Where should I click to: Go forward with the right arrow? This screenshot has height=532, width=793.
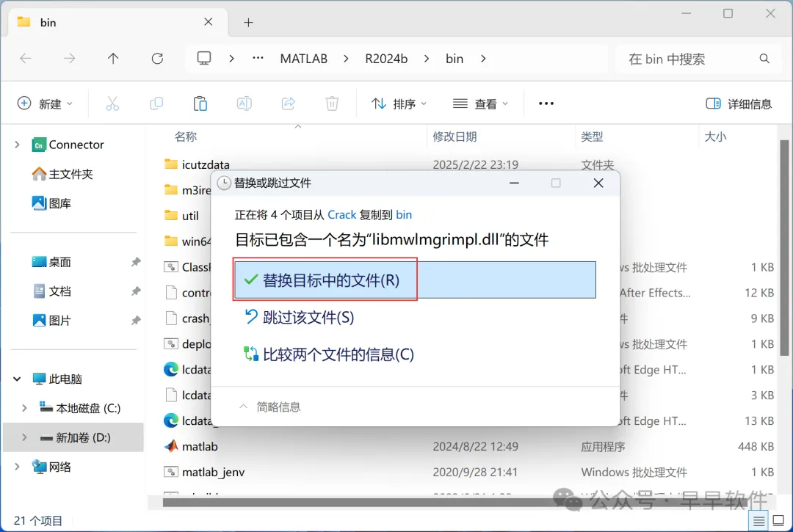[69, 59]
